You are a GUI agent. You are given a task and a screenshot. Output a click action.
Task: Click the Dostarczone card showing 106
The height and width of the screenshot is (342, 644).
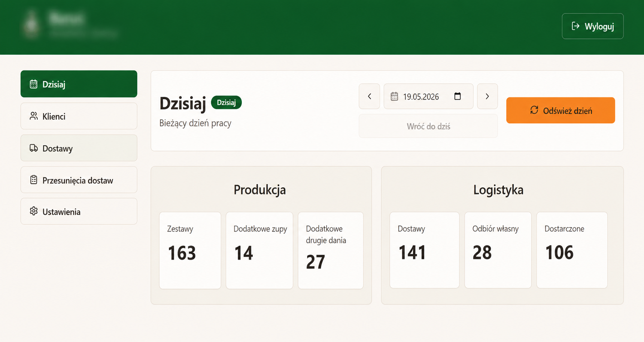click(x=572, y=250)
